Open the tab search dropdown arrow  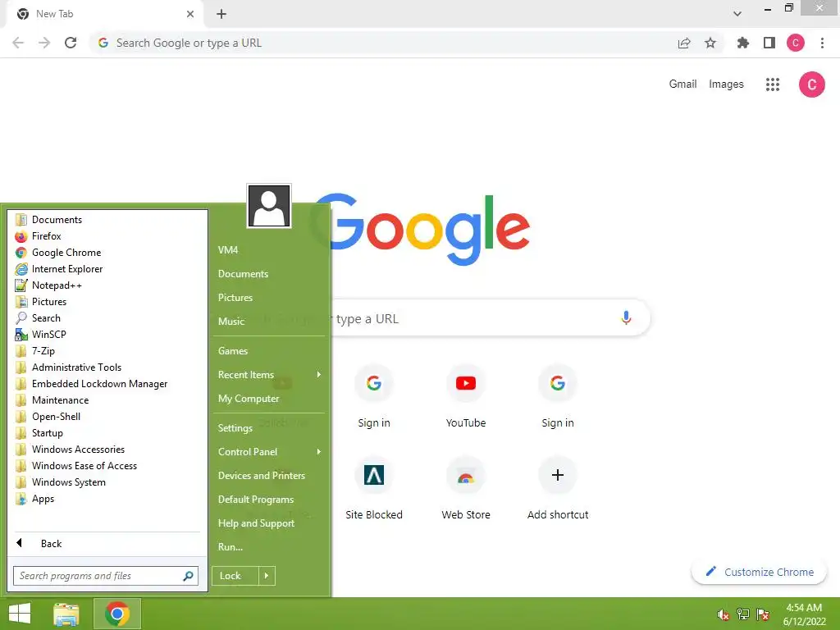tap(737, 14)
